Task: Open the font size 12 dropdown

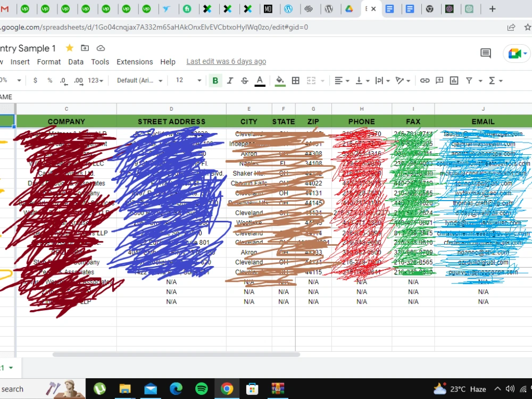Action: (189, 80)
